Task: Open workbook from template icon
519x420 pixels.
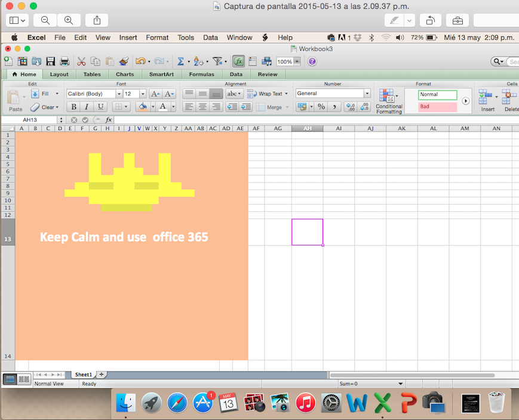Action: (x=23, y=61)
